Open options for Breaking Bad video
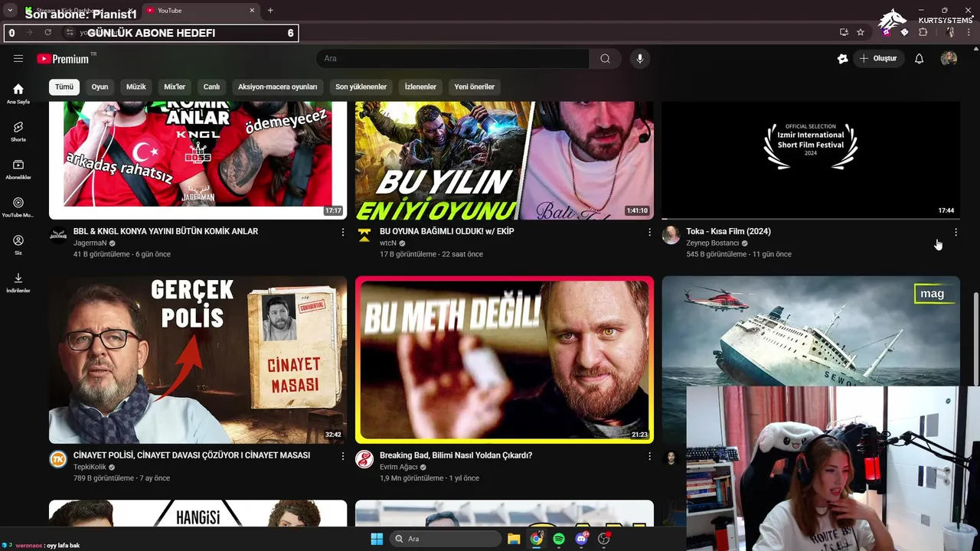Image resolution: width=980 pixels, height=551 pixels. (649, 456)
